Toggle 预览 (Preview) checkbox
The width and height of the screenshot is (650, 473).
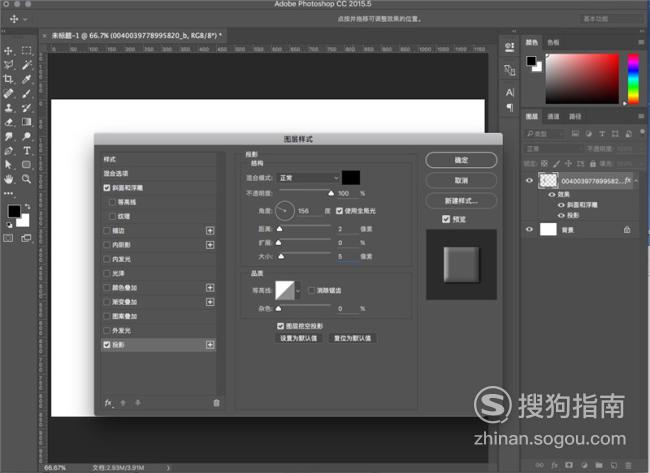[x=446, y=219]
